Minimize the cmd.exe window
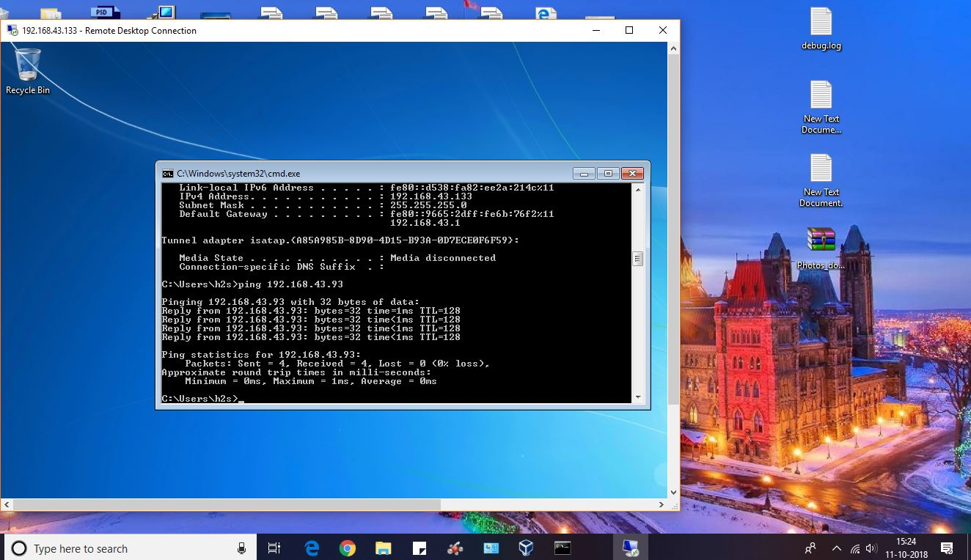This screenshot has width=971, height=560. tap(584, 174)
